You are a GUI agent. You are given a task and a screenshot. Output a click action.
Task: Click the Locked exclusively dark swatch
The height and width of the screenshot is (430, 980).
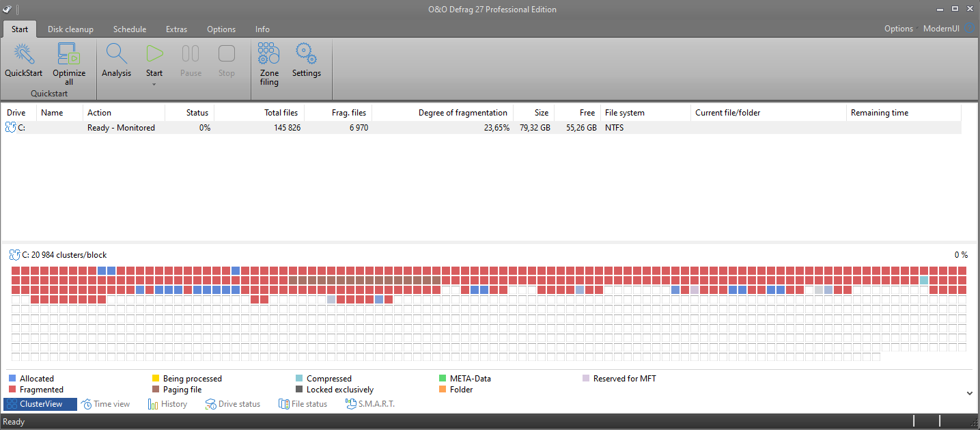tap(299, 390)
